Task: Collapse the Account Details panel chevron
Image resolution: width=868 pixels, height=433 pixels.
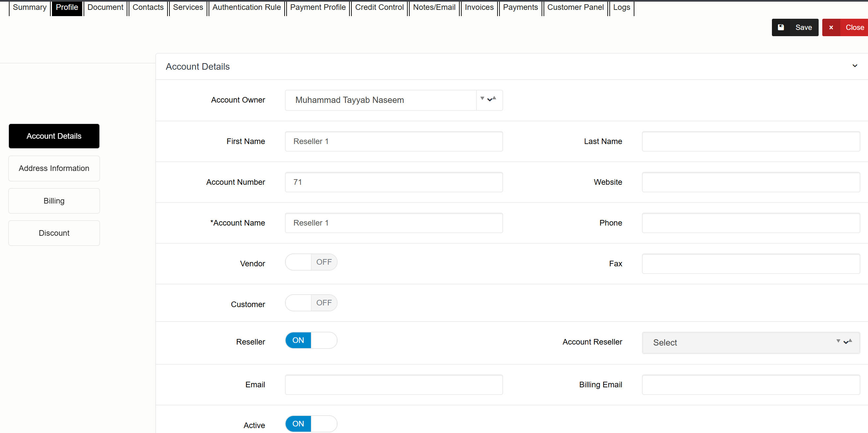Action: (855, 66)
